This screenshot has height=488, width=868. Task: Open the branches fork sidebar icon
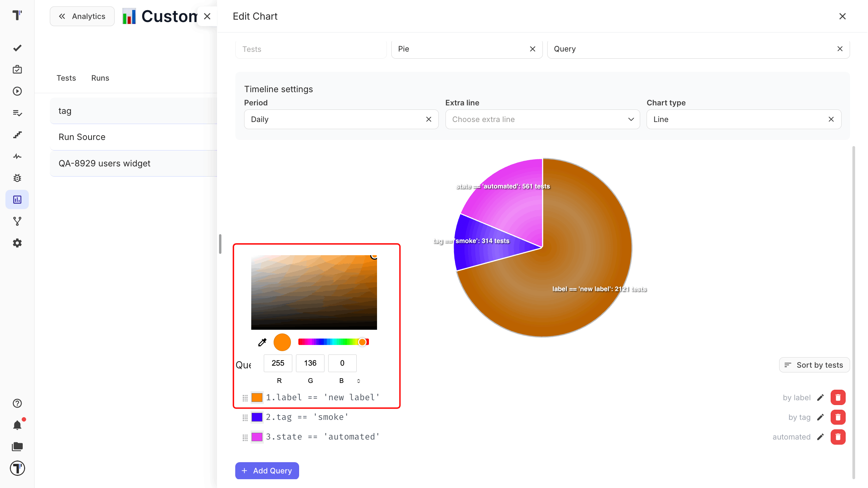[x=17, y=221]
